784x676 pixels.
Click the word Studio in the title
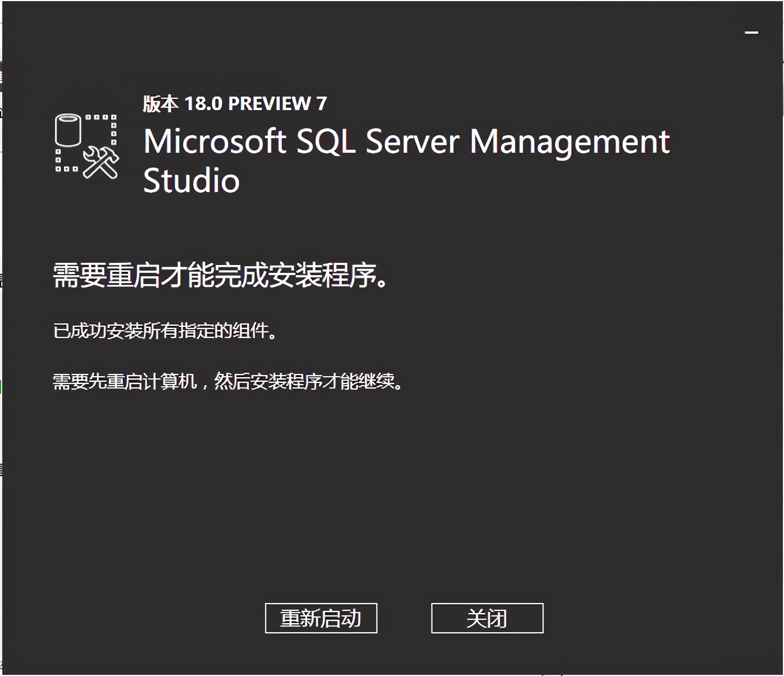coord(192,181)
